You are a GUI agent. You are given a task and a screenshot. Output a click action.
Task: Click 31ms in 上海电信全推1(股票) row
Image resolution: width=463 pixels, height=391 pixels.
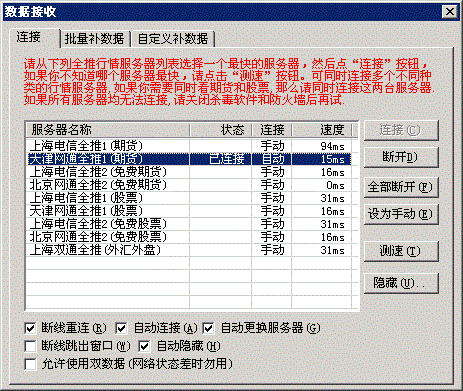[332, 198]
